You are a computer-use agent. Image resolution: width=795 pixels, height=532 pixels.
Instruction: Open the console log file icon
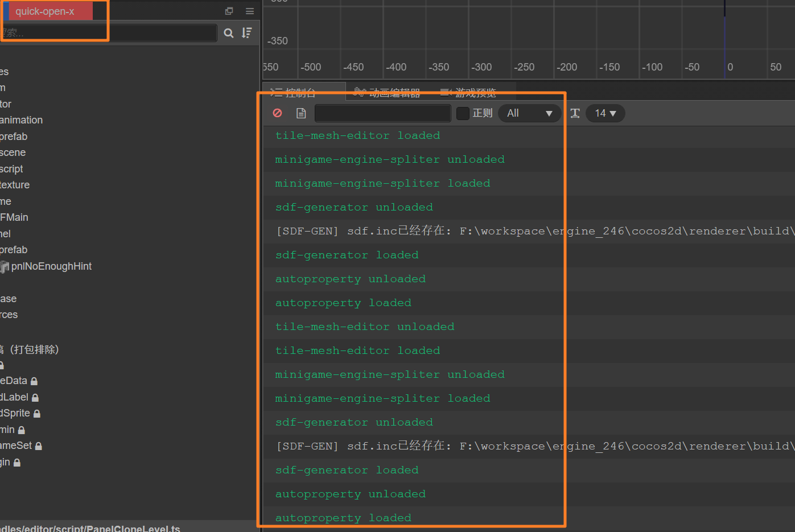pyautogui.click(x=301, y=113)
